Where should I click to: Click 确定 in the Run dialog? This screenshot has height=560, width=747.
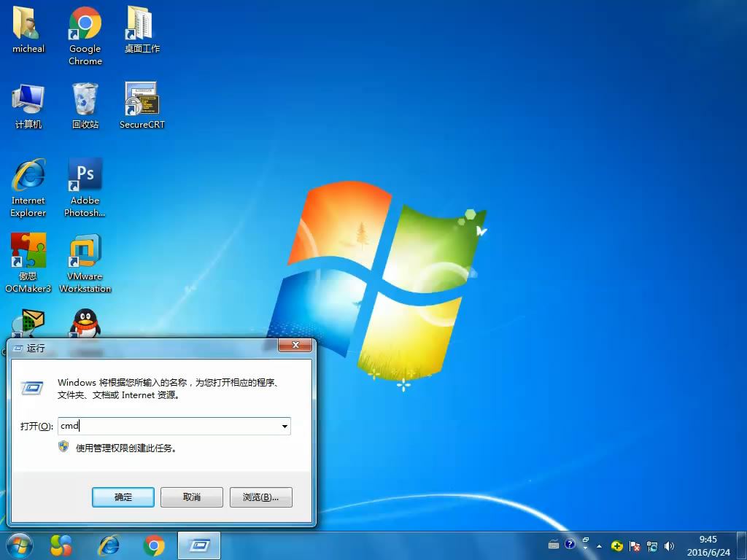[x=123, y=497]
